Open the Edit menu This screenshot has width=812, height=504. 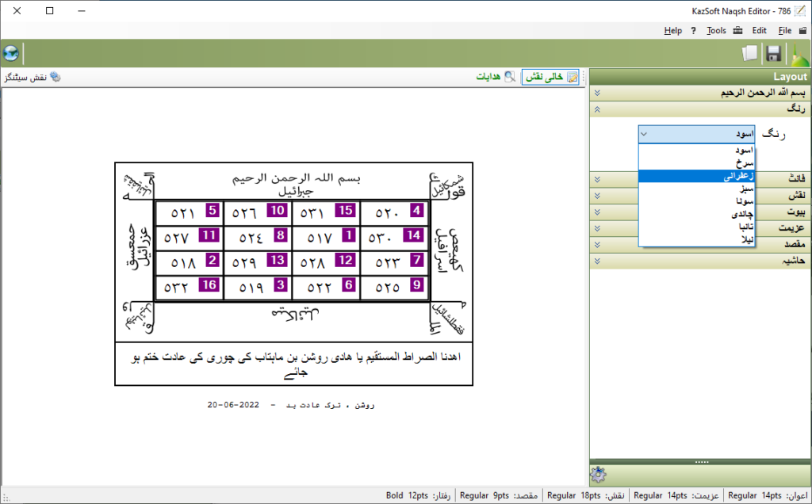pyautogui.click(x=759, y=30)
